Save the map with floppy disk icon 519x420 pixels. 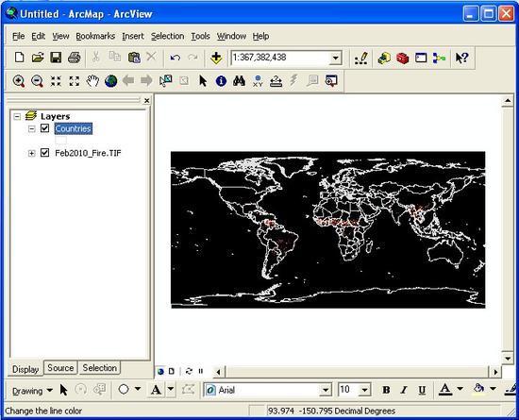pos(56,58)
